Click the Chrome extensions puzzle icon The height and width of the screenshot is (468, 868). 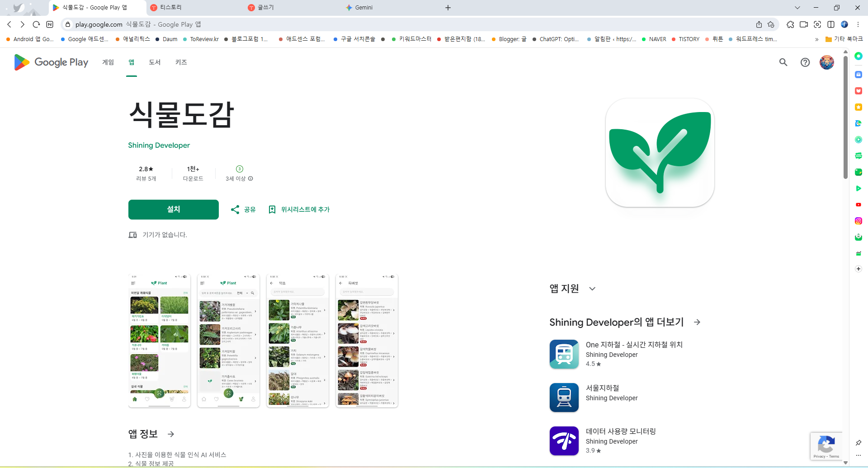791,24
